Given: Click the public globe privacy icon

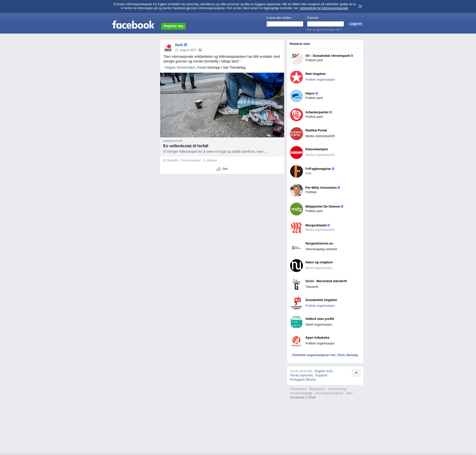Looking at the screenshot, I should (200, 50).
